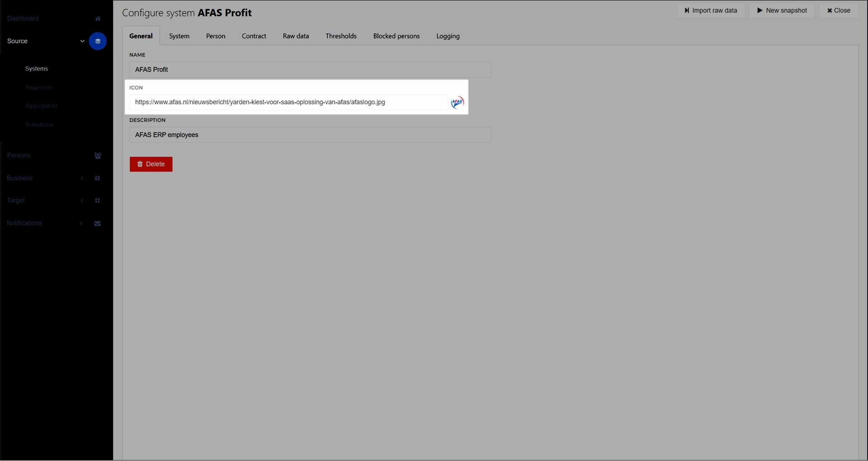Open Snapshots in the sidebar

[39, 87]
